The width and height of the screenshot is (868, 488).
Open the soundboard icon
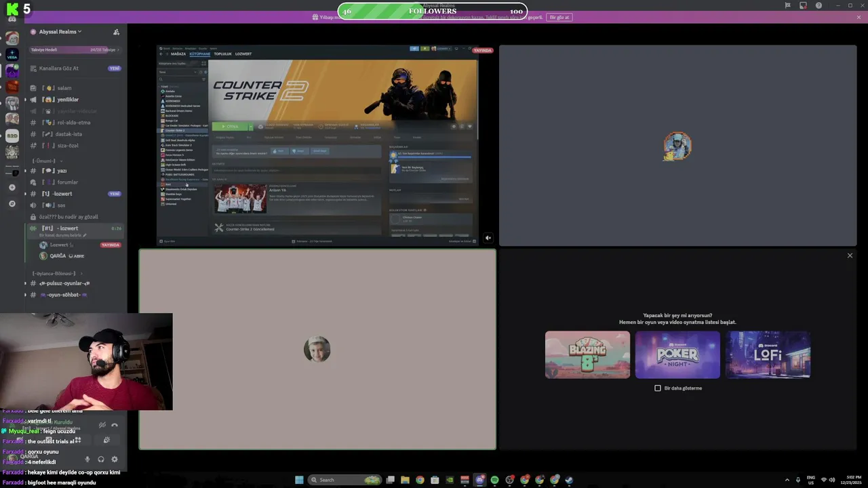pos(106,441)
